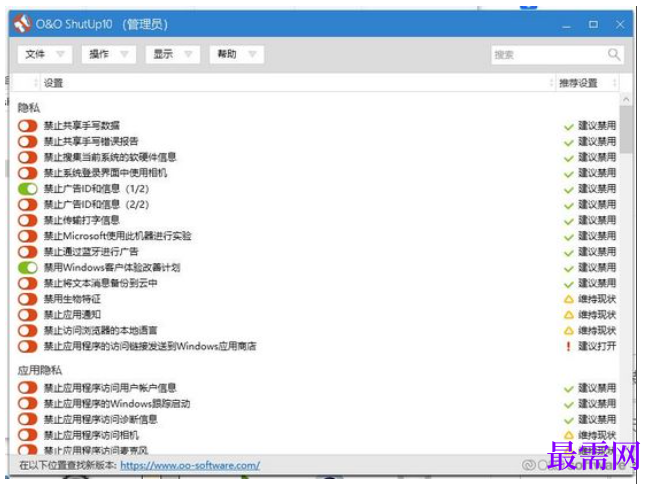Select 禁止访问浏览器的本地语言 row text
The height and width of the screenshot is (487, 659).
coord(100,331)
